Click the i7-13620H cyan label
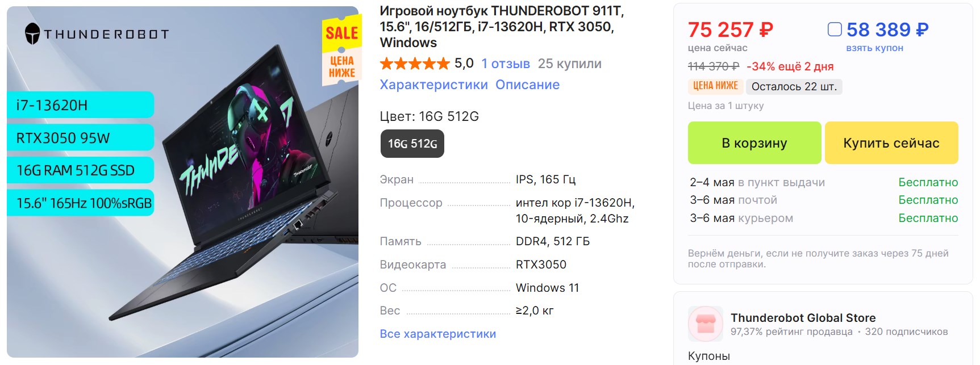This screenshot has height=365, width=980. (x=80, y=105)
